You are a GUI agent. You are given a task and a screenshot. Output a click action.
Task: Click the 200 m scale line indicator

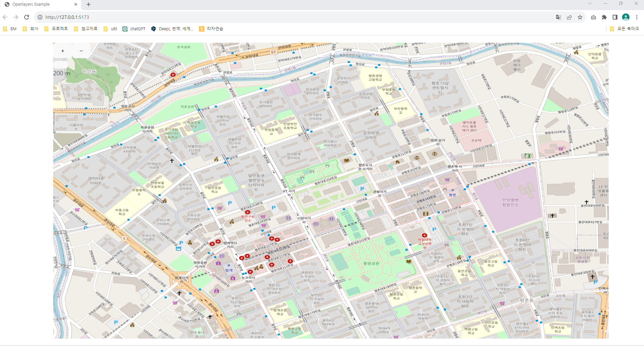62,73
